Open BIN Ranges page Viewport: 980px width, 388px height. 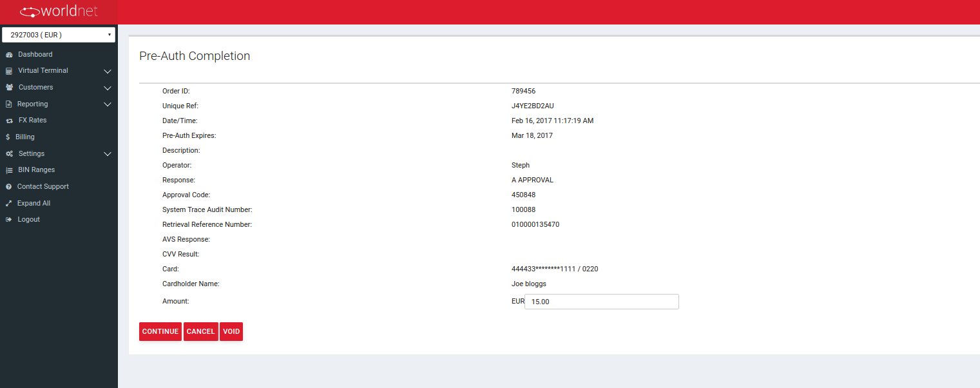(37, 170)
